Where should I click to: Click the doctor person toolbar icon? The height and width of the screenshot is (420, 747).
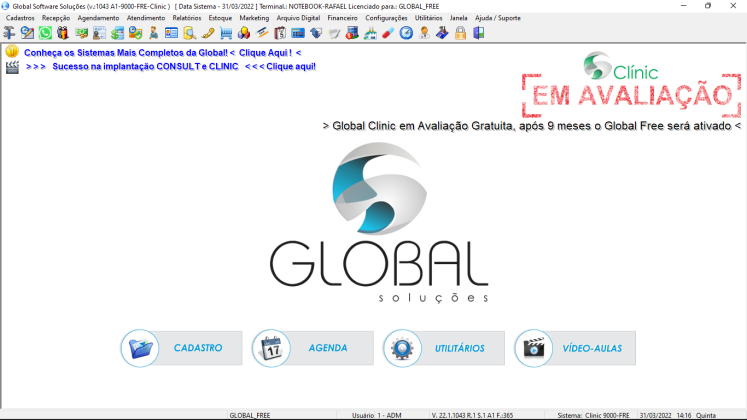(x=424, y=33)
